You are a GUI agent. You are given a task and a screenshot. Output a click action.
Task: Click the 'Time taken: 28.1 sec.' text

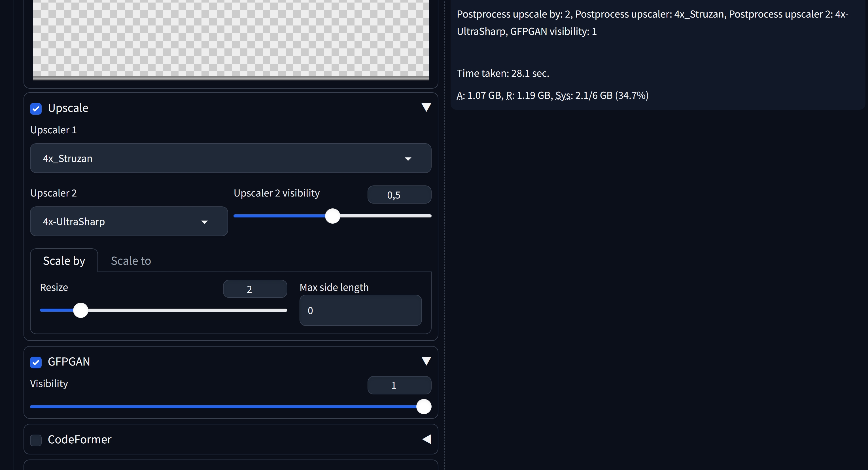[x=503, y=73]
